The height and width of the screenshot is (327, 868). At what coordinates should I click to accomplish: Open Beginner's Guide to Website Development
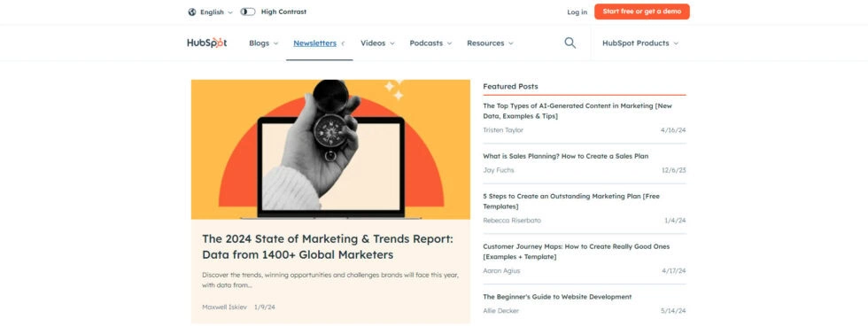pos(557,297)
